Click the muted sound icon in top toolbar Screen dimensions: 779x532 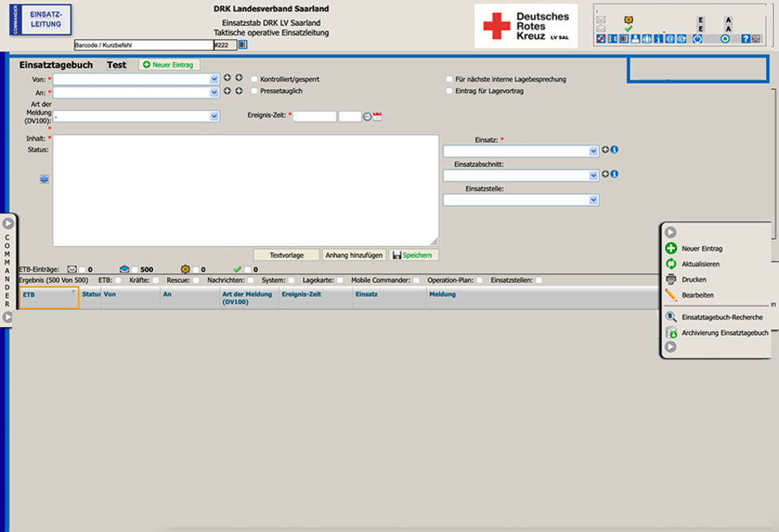pos(600,39)
